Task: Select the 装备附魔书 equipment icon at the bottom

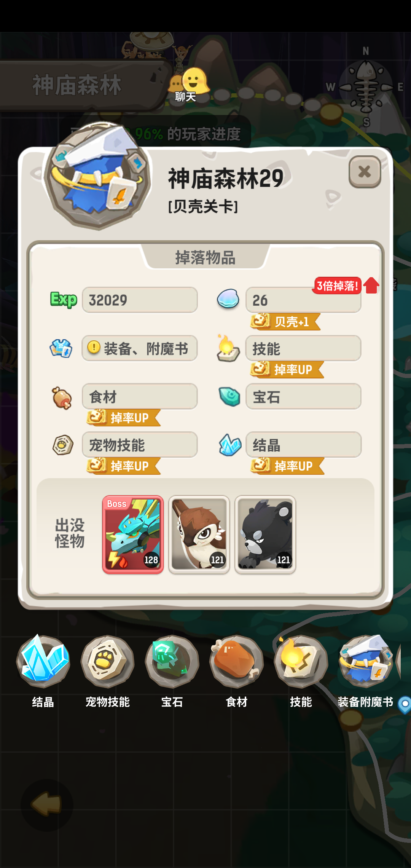Action: click(x=365, y=662)
